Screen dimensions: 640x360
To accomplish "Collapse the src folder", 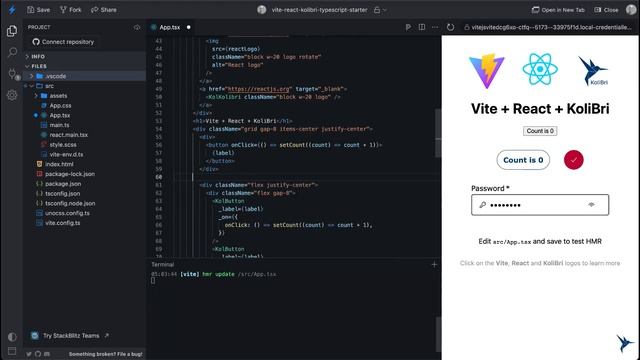I will pyautogui.click(x=84, y=86).
